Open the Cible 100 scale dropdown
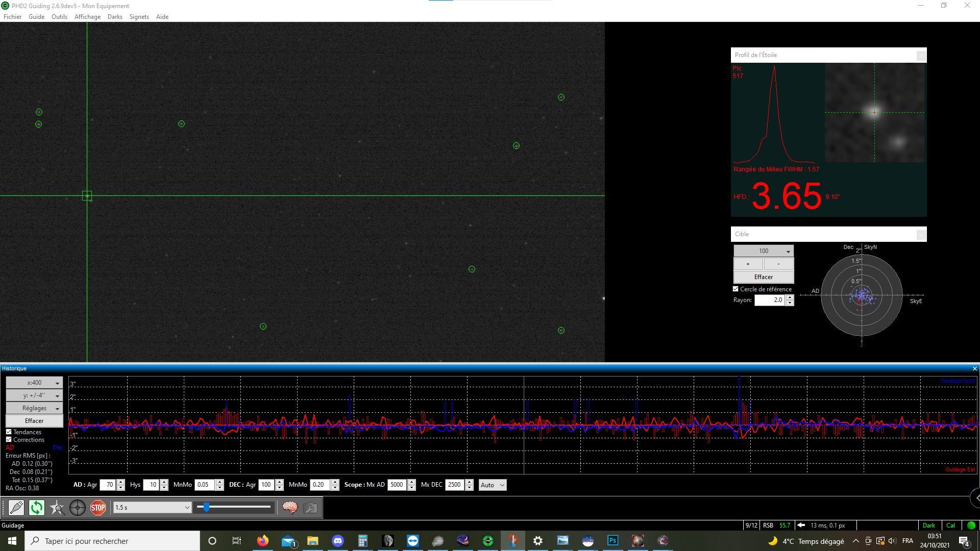 [x=764, y=251]
